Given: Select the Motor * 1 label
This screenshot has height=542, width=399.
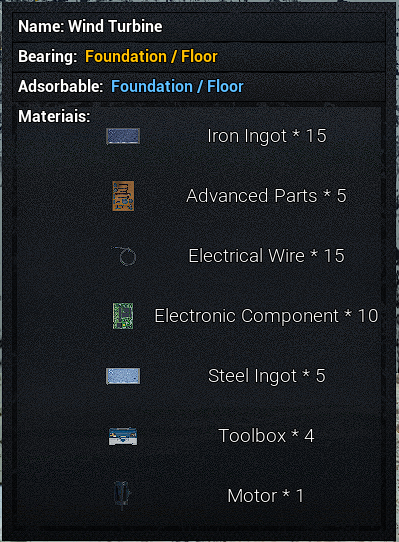Looking at the screenshot, I should [266, 496].
